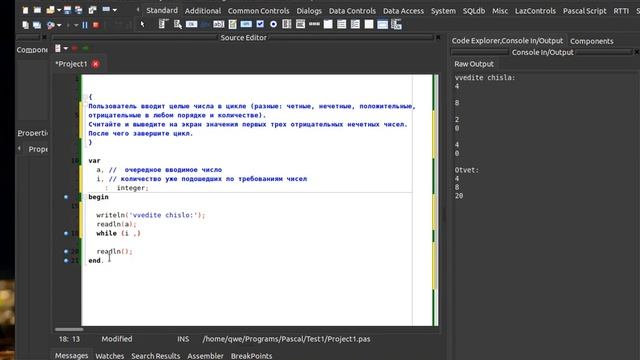
Task: Switch to the Standard palette tab
Action: click(x=162, y=11)
